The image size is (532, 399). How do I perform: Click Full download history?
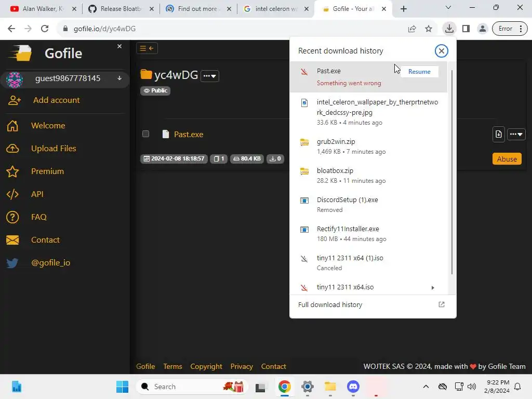[330, 304]
